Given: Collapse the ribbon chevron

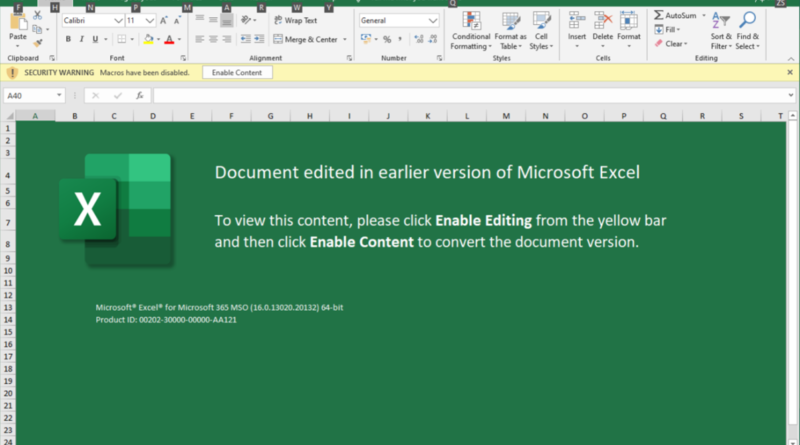Looking at the screenshot, I should tap(791, 59).
